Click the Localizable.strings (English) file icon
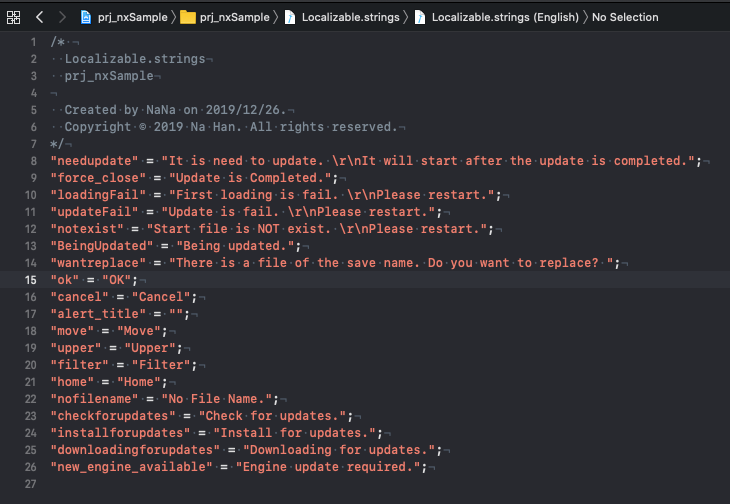730x504 pixels. [x=420, y=17]
